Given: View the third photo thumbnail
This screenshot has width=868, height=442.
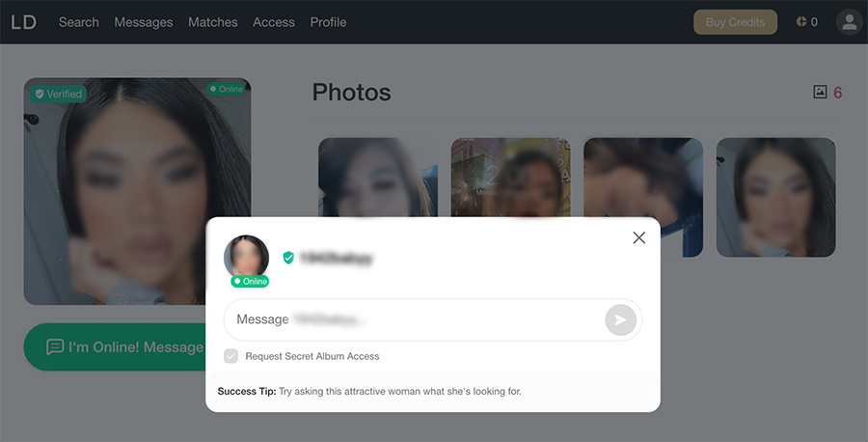Looking at the screenshot, I should click(643, 179).
